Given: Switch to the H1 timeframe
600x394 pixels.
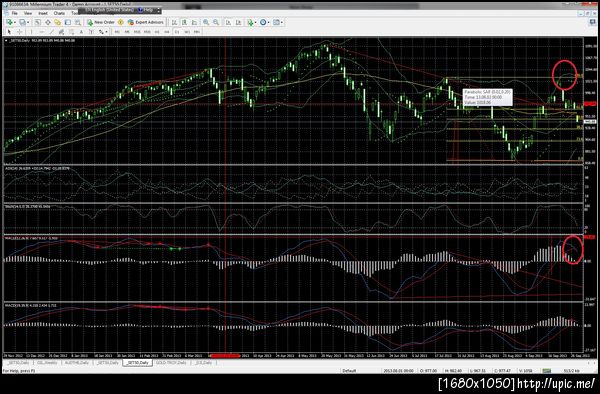Looking at the screenshot, I should pos(157,32).
